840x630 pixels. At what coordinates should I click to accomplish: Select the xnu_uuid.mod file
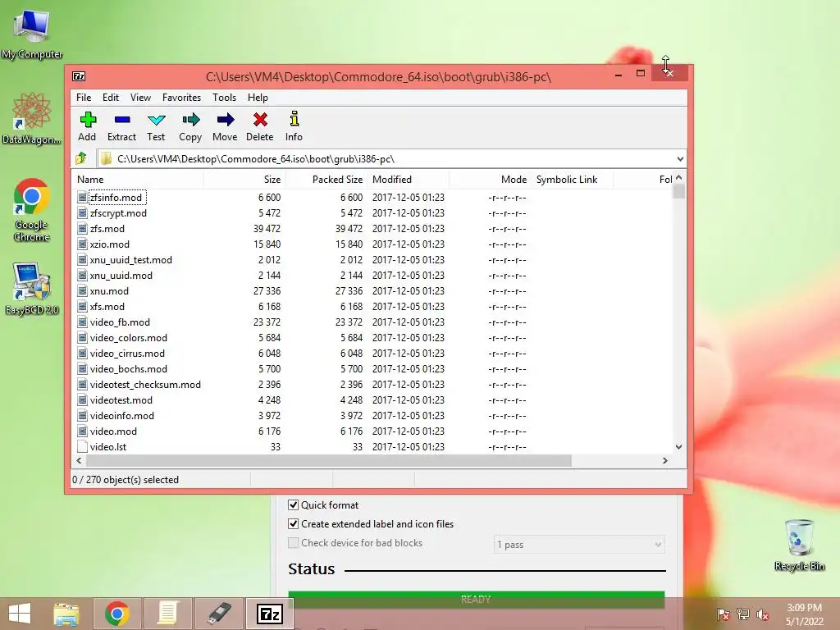pos(121,276)
